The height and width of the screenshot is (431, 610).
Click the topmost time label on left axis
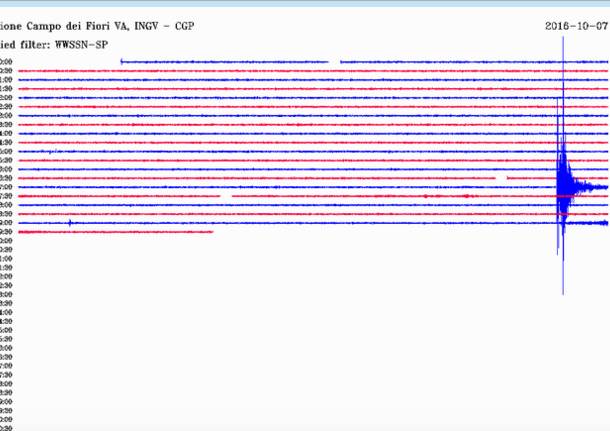[6, 62]
